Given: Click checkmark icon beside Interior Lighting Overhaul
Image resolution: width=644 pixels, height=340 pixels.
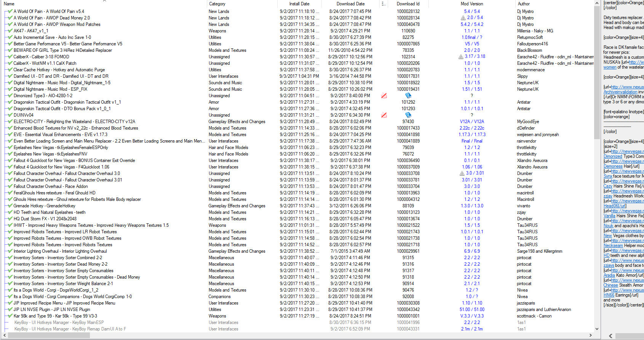Looking at the screenshot, I should [x=10, y=251].
